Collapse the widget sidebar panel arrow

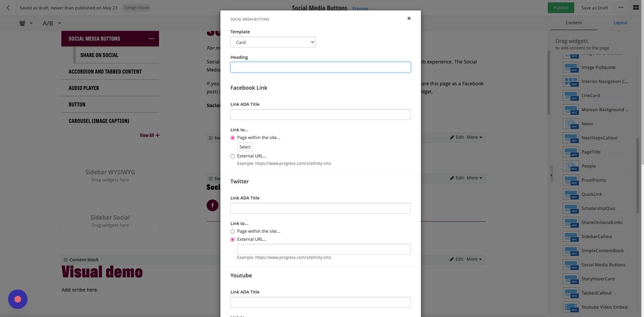point(551,175)
